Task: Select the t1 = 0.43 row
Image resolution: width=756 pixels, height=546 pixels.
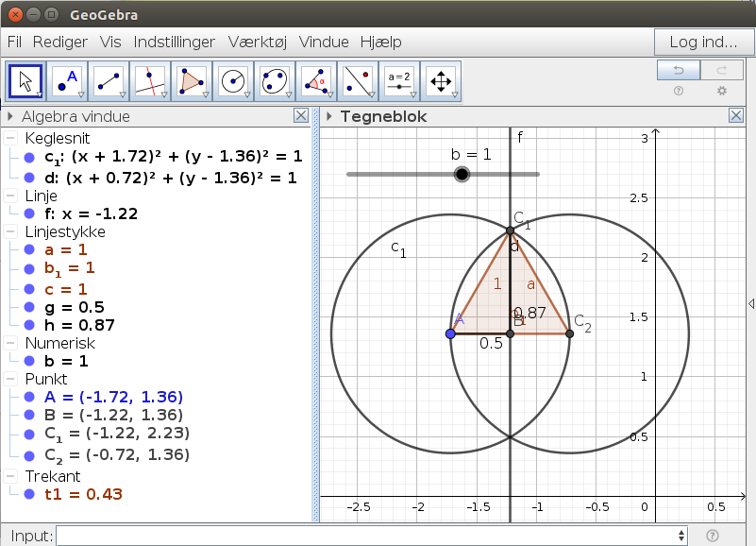Action: [83, 494]
